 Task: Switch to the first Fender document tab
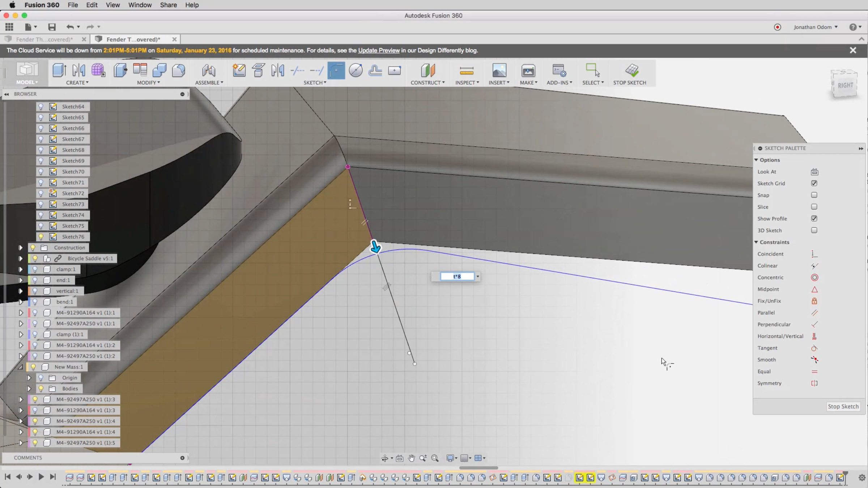coord(44,39)
